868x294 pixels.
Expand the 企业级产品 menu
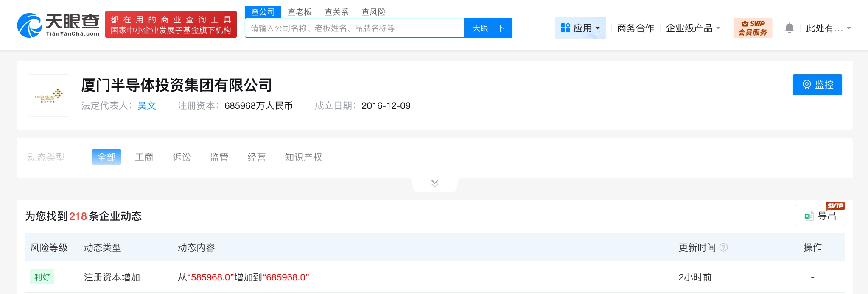tap(693, 28)
